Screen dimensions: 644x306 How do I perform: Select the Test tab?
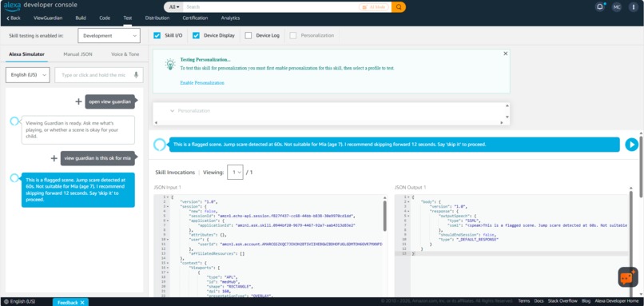point(128,18)
